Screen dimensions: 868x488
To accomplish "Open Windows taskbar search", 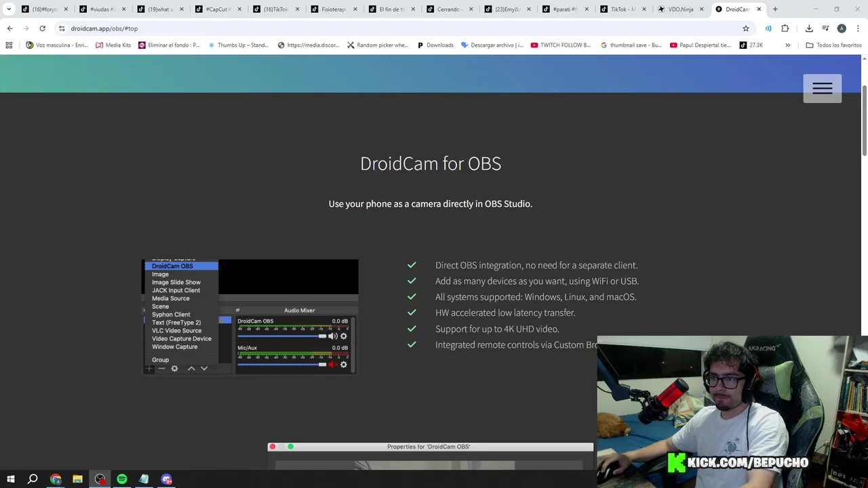I will click(33, 479).
